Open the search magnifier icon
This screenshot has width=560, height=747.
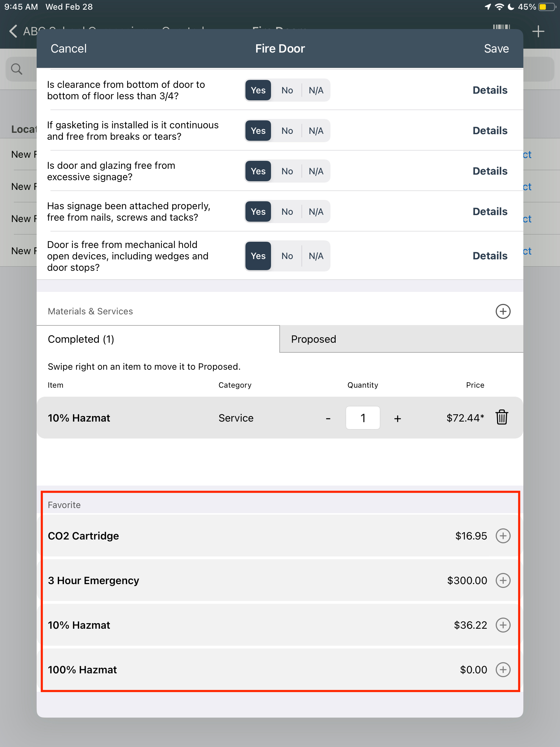[x=17, y=69]
